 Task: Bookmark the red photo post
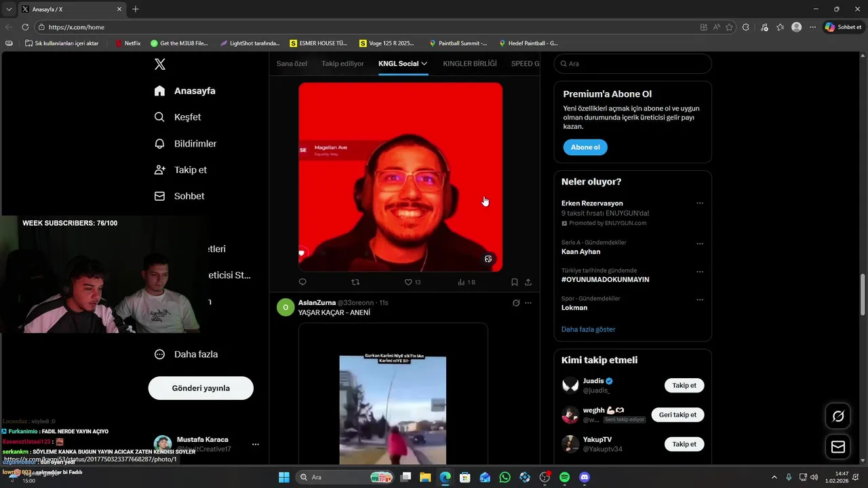pyautogui.click(x=515, y=282)
